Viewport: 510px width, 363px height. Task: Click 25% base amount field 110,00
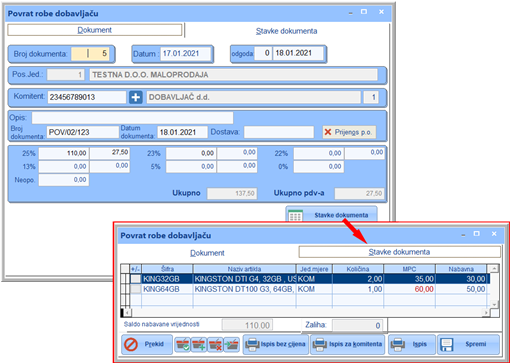(64, 153)
